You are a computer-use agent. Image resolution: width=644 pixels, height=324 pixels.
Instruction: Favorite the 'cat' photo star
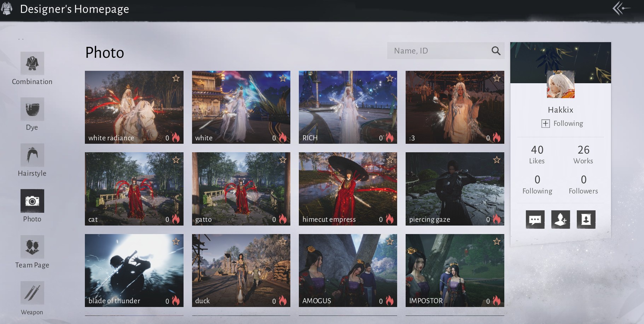click(176, 160)
